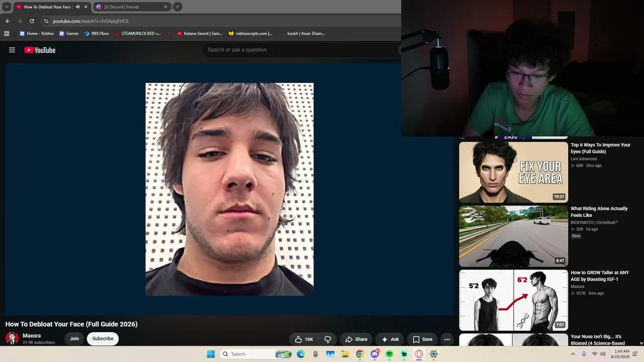
Task: Switch to Google Chrome in the taskbar
Action: pos(360,354)
